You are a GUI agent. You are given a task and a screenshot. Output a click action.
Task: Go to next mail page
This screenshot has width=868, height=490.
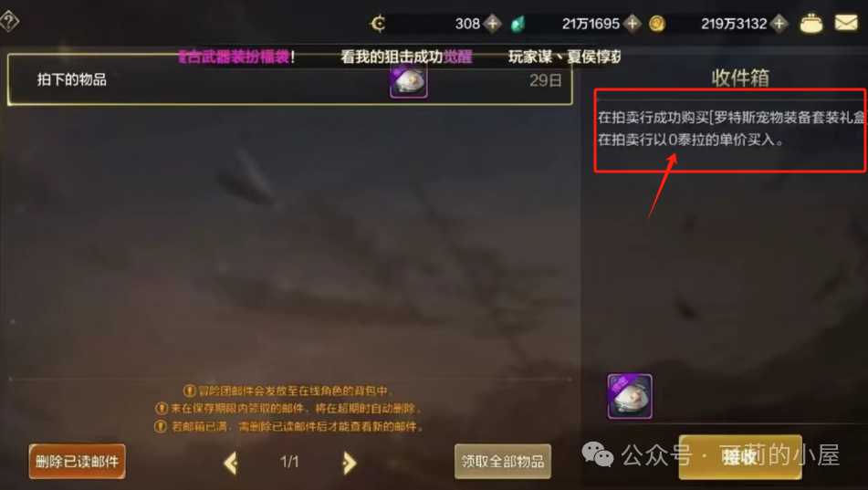coord(349,463)
